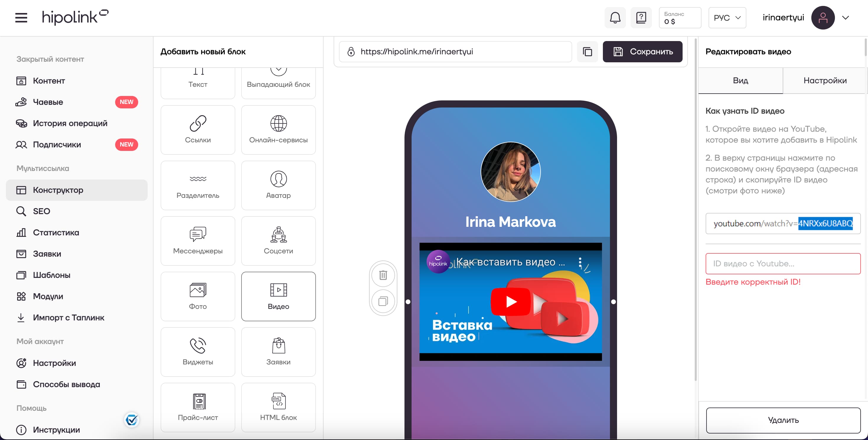868x440 pixels.
Task: Open the YouTube video options dots
Action: click(580, 263)
